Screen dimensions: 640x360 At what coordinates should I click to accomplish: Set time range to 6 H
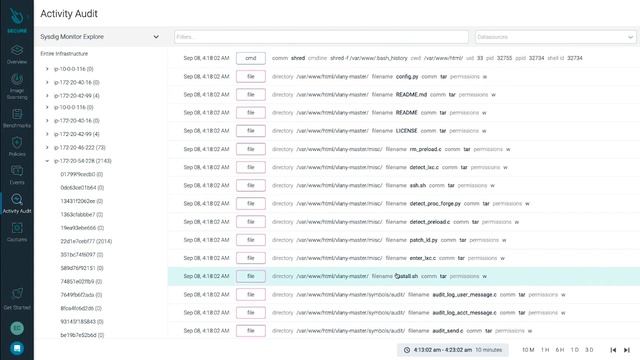click(560, 350)
